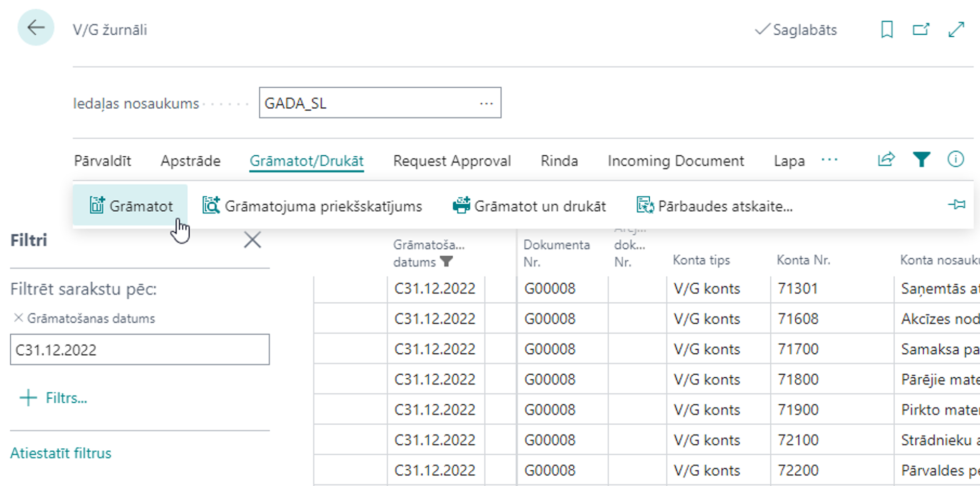Click Grāmatot to post the journal
Screen dimensions: 980x486
(131, 206)
